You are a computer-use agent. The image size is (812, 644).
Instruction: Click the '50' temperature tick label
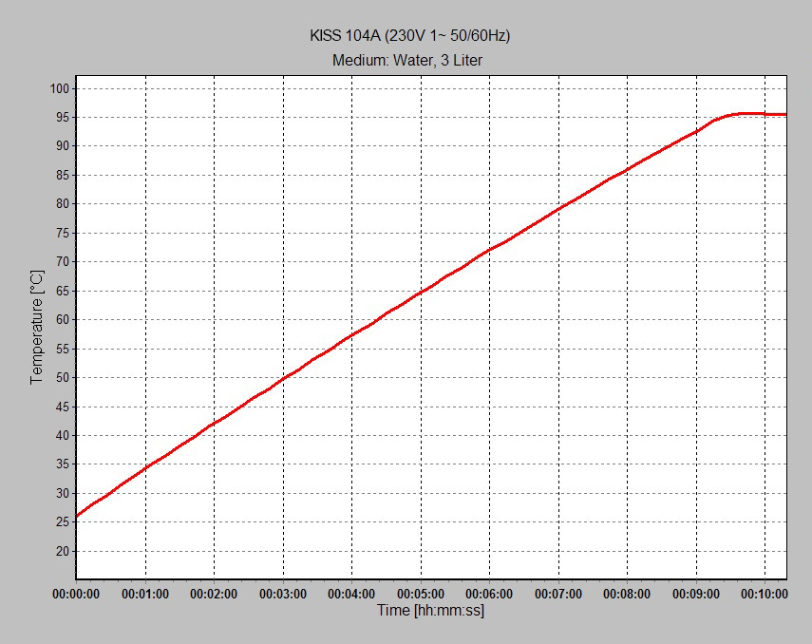pos(62,378)
